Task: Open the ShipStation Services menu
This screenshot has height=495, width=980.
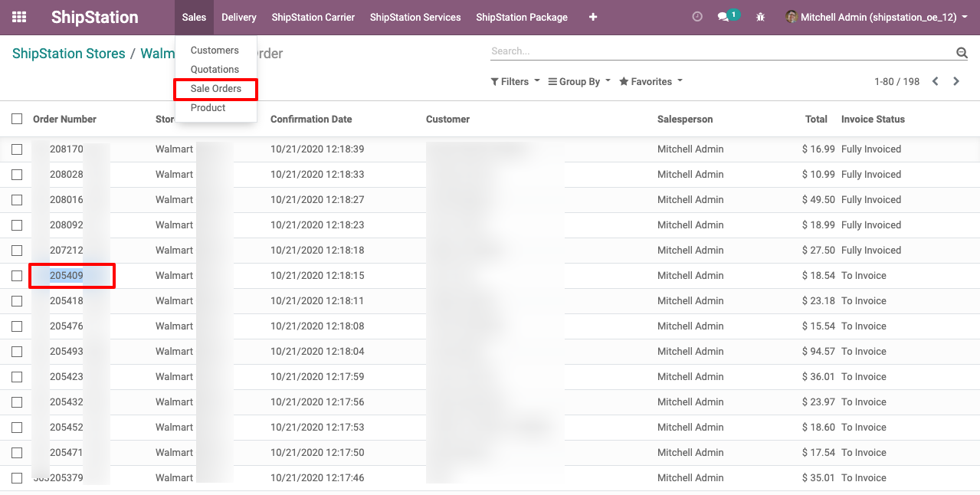Action: 415,17
